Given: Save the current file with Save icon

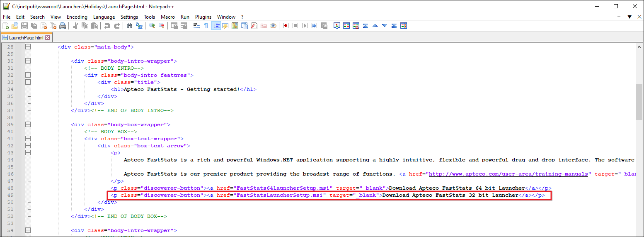Looking at the screenshot, I should point(24,26).
